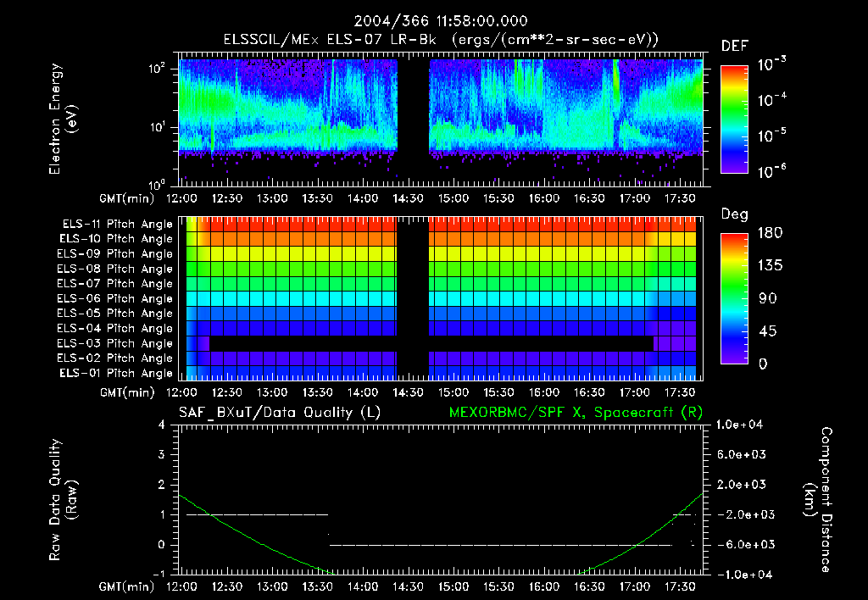
Task: Click the 10^-5 tick on DEF color bar
Action: tap(771, 136)
